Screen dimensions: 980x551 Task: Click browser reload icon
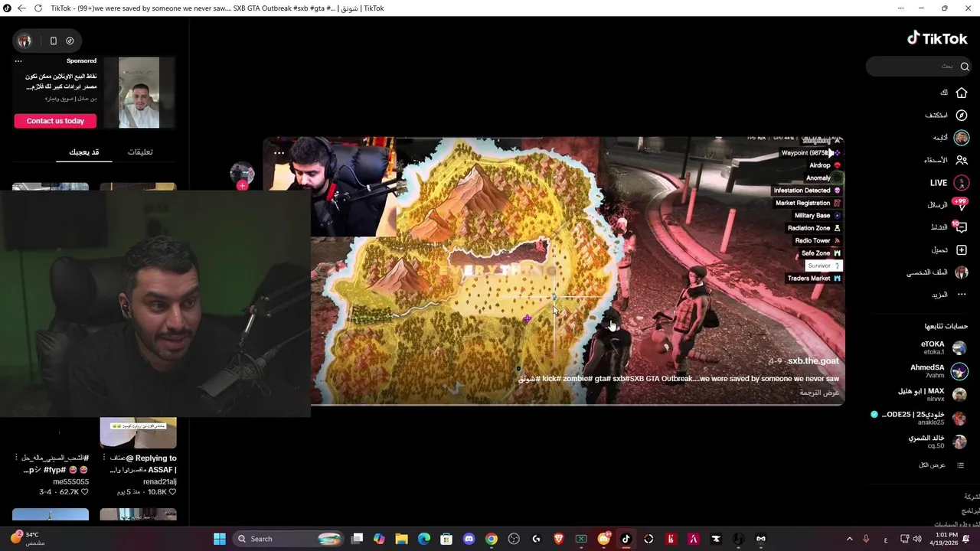coord(39,8)
